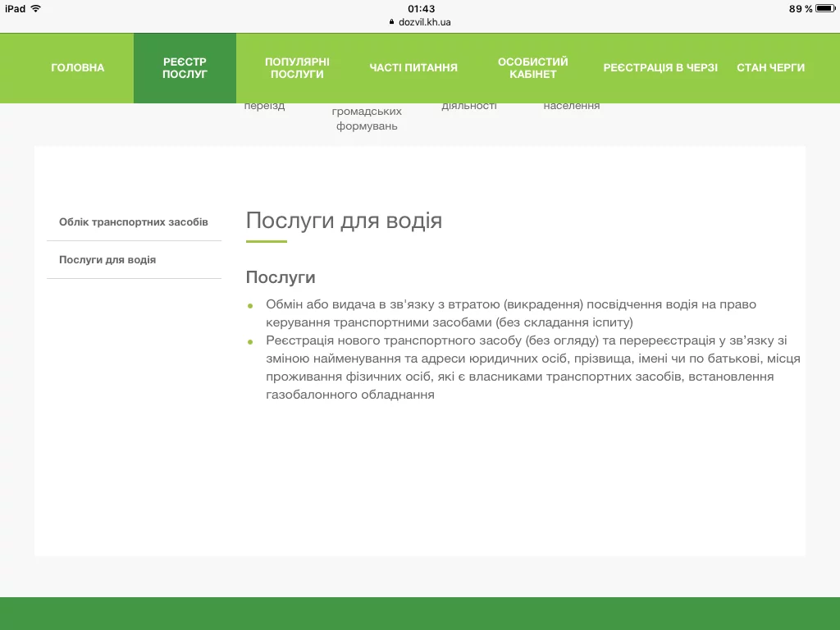Tap the lock icon beside dozvil.kh.ua
The image size is (840, 630).
[x=392, y=22]
